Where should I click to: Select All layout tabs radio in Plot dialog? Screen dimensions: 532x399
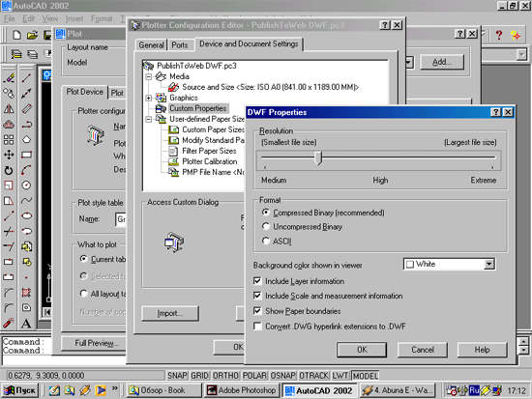click(x=83, y=294)
